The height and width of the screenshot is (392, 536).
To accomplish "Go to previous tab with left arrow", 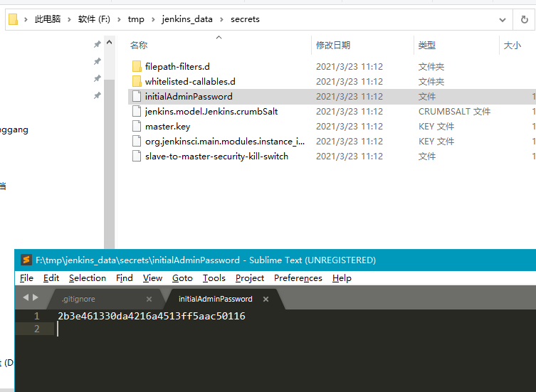I will pos(26,297).
